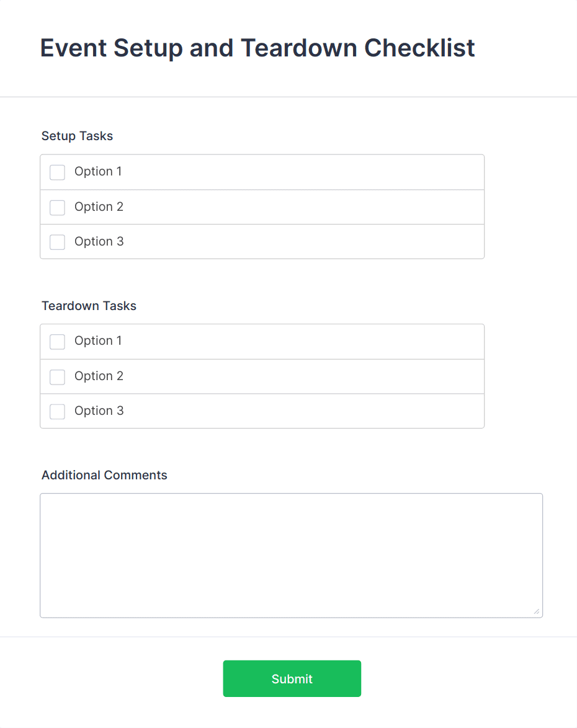The height and width of the screenshot is (728, 577).
Task: Select the Setup Tasks section label
Action: coord(77,136)
